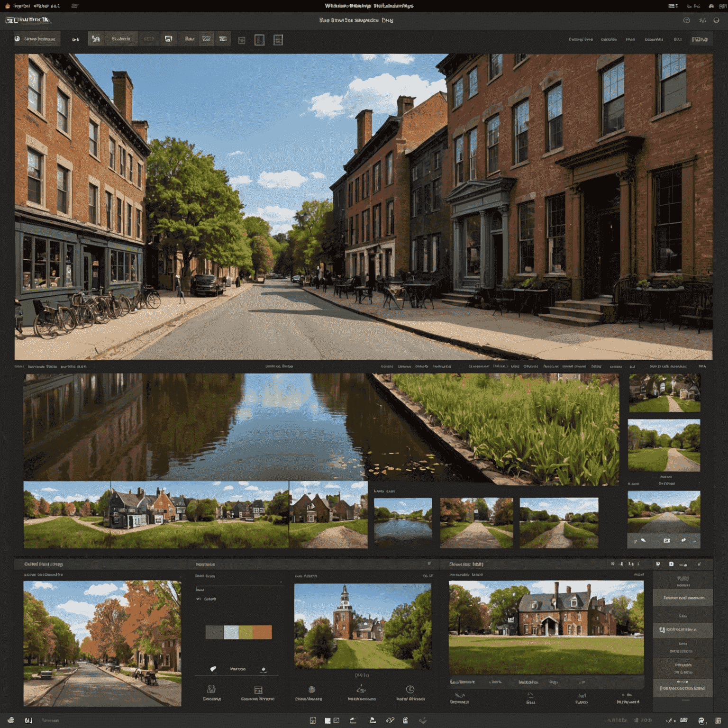Open the large brick street preview image
728x728 pixels.
[363, 207]
